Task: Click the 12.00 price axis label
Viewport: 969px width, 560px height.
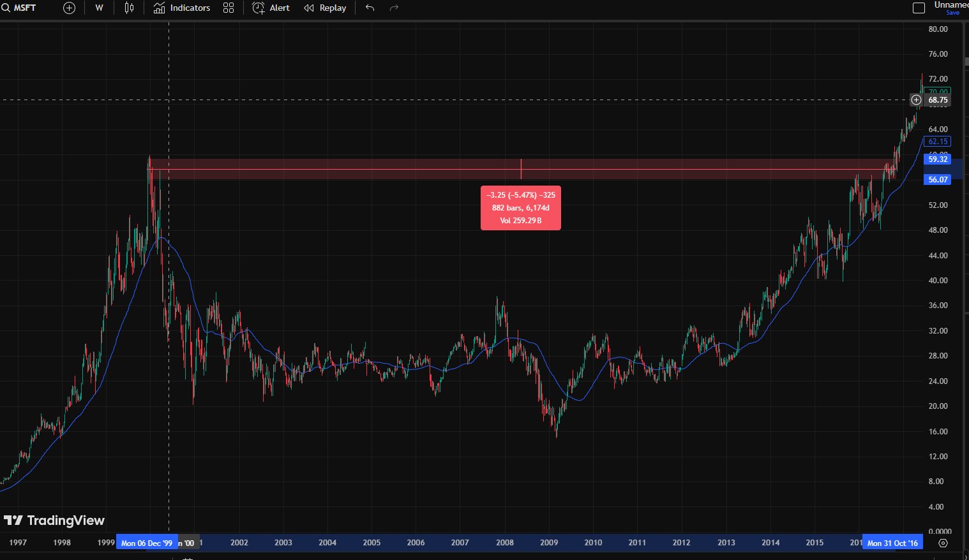Action: (938, 457)
